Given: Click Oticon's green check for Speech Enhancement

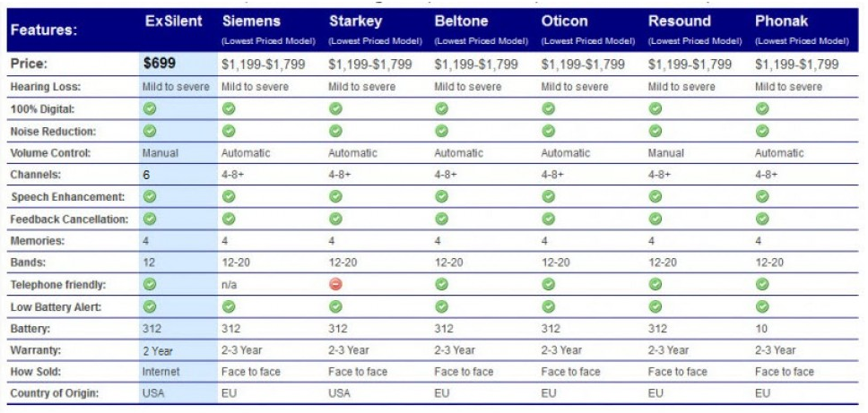Looking at the screenshot, I should pyautogui.click(x=548, y=196).
